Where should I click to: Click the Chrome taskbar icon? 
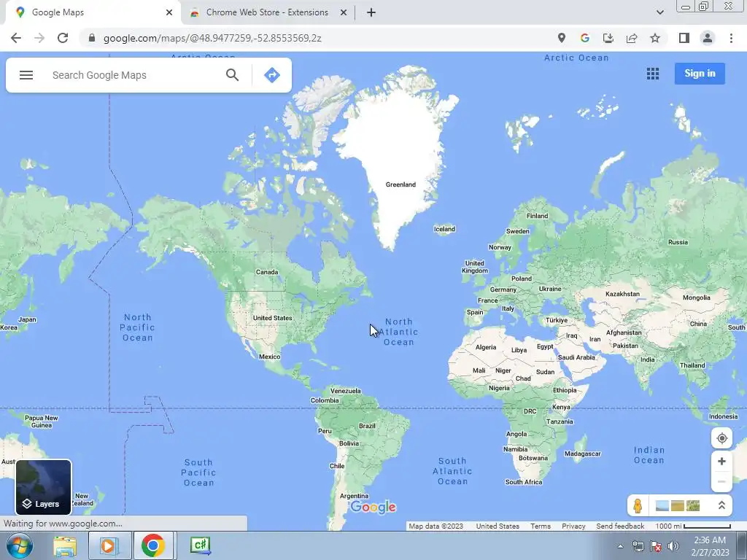point(152,545)
